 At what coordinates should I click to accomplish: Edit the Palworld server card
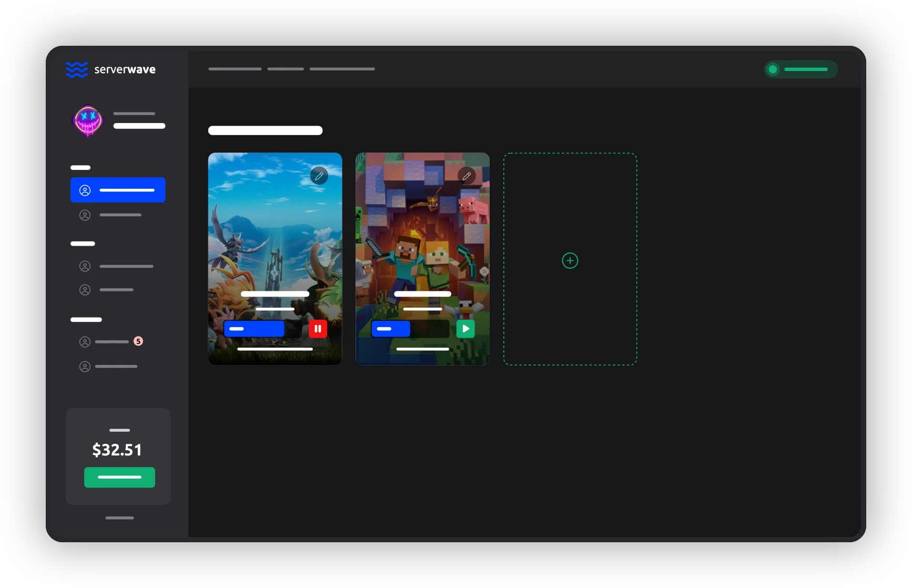coord(319,176)
